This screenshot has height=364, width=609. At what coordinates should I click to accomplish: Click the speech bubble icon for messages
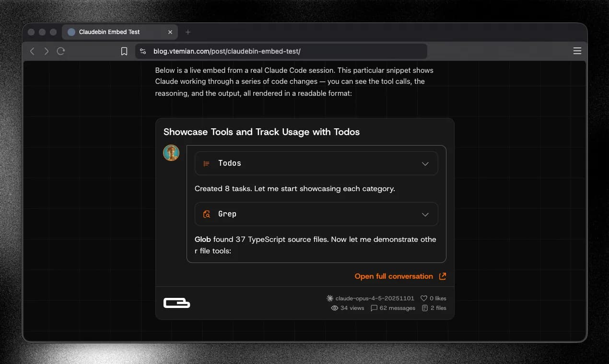pos(375,308)
